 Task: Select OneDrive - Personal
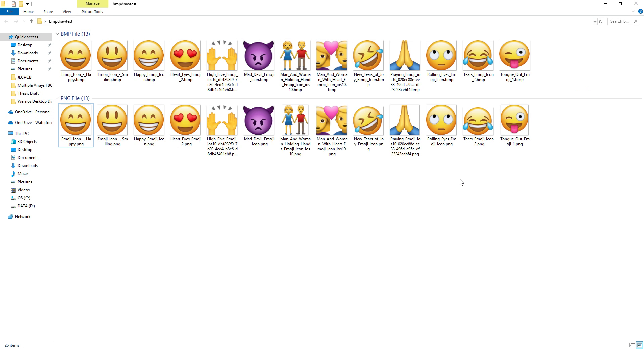click(x=33, y=112)
